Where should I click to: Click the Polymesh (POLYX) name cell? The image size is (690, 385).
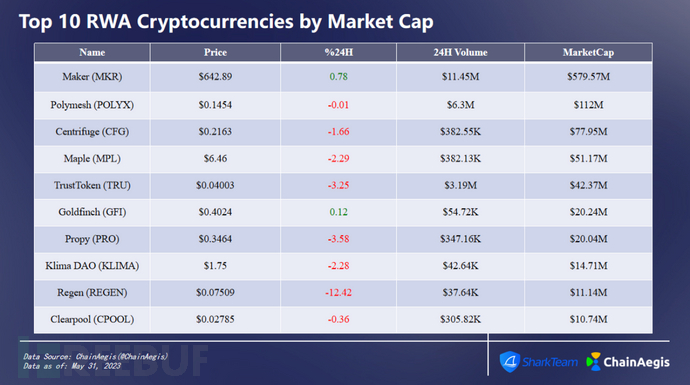(x=92, y=105)
